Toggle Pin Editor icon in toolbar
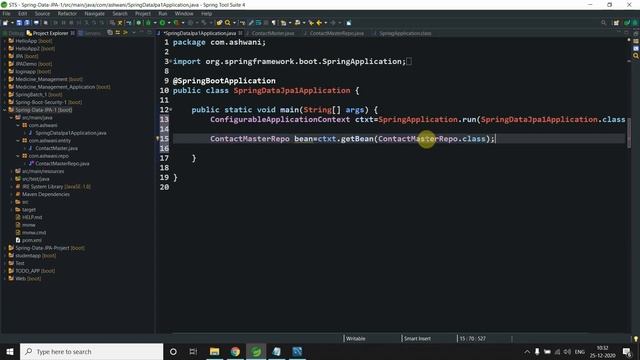This screenshot has width=640, height=360. click(x=349, y=23)
